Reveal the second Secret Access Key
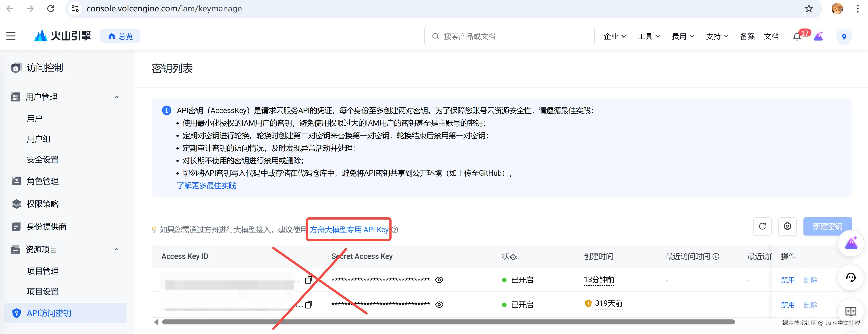 (439, 305)
